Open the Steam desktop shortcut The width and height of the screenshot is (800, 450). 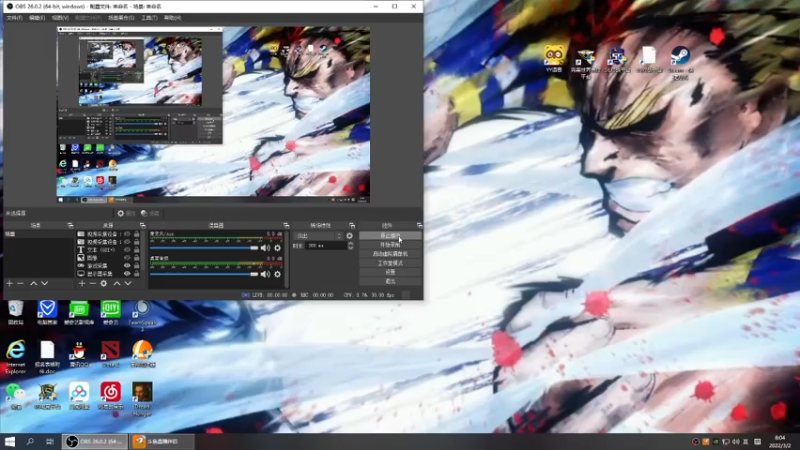(x=681, y=62)
